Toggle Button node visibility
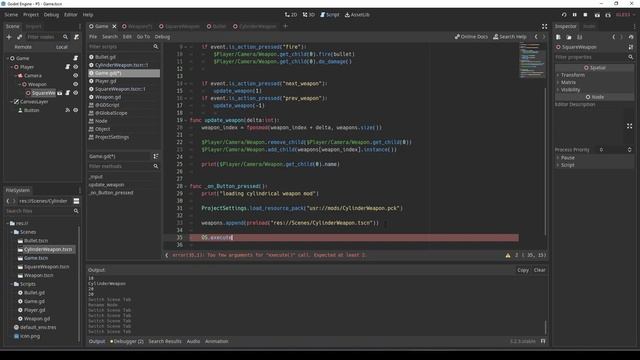The width and height of the screenshot is (640, 360). tap(76, 110)
